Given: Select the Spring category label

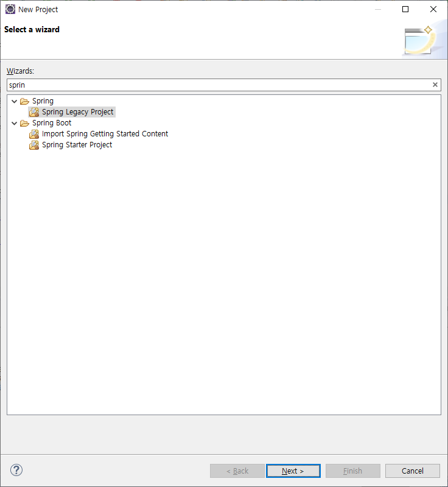Looking at the screenshot, I should (43, 101).
